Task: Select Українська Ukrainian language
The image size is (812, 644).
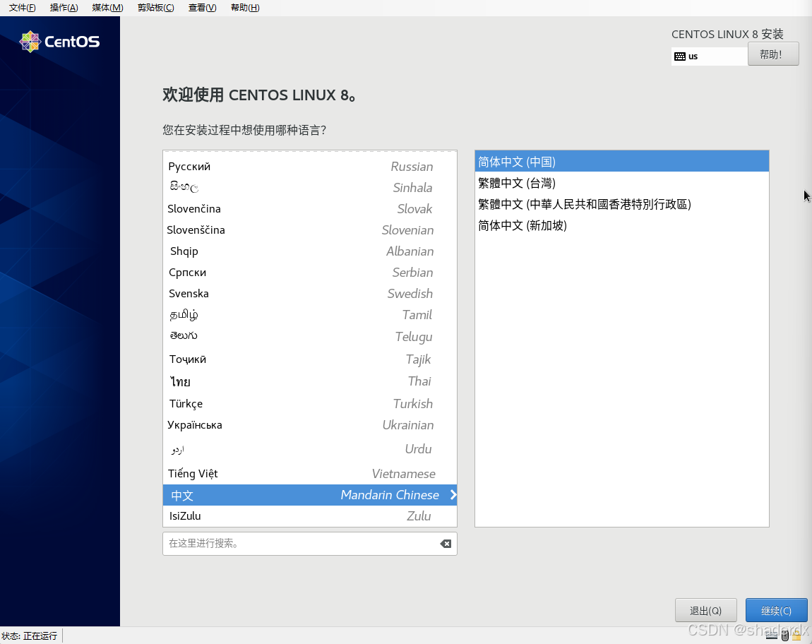Action: [x=310, y=425]
